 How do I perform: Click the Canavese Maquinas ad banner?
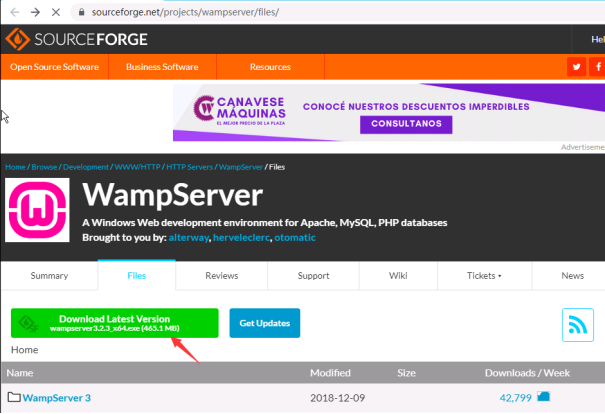[x=389, y=112]
